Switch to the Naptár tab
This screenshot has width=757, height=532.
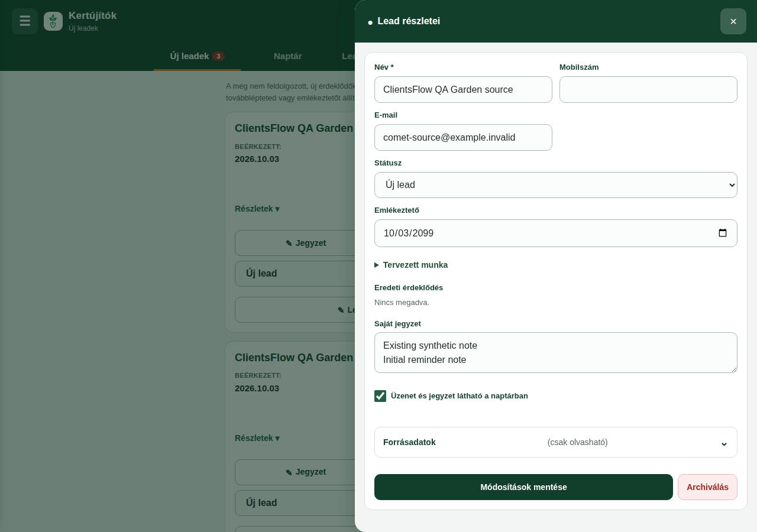click(x=288, y=56)
